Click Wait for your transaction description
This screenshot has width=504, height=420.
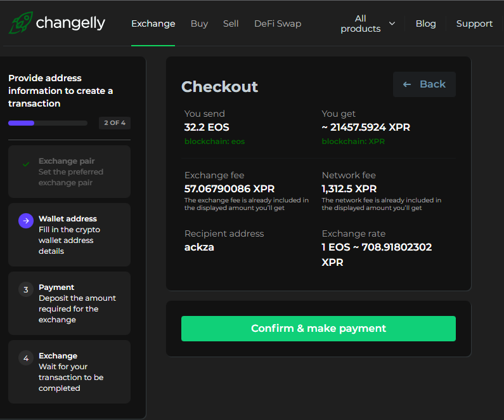coord(71,377)
